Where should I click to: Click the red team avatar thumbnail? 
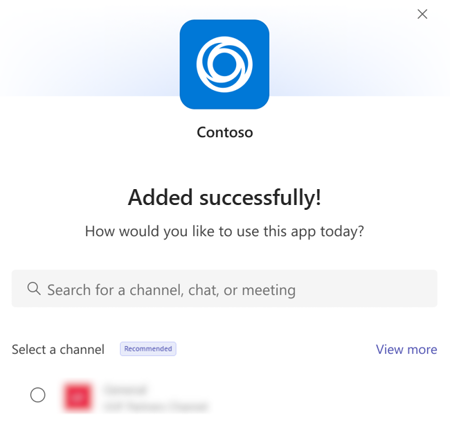click(x=78, y=397)
